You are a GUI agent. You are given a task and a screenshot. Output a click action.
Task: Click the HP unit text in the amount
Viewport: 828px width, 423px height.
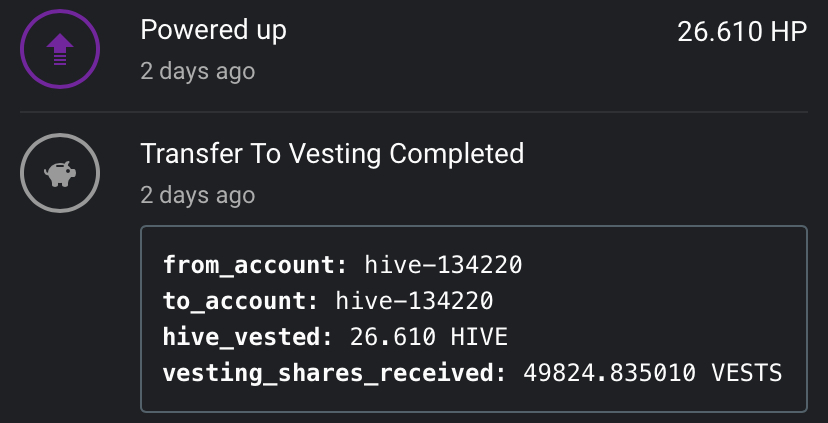[788, 32]
